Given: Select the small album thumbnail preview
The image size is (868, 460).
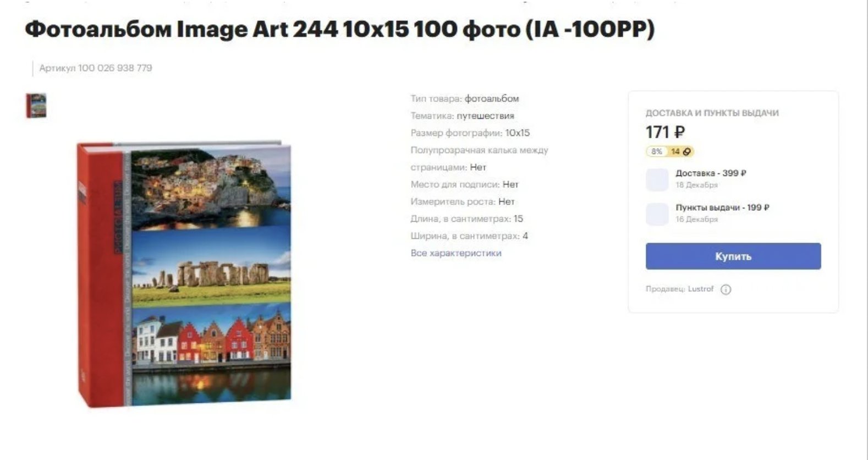Looking at the screenshot, I should pos(36,106).
